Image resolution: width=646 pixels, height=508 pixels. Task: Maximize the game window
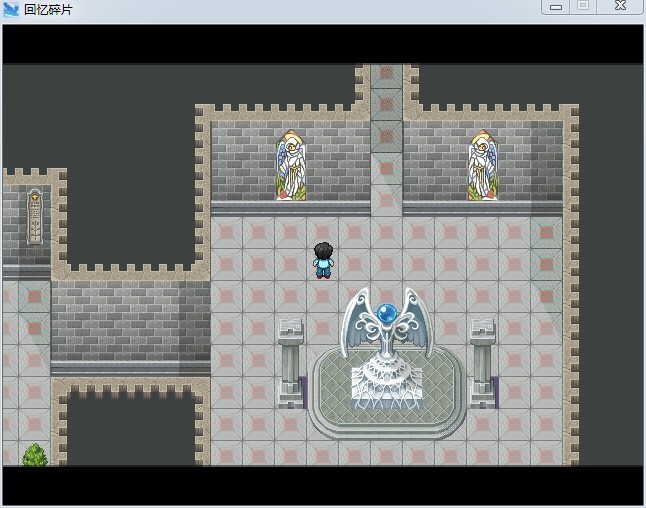click(x=583, y=7)
